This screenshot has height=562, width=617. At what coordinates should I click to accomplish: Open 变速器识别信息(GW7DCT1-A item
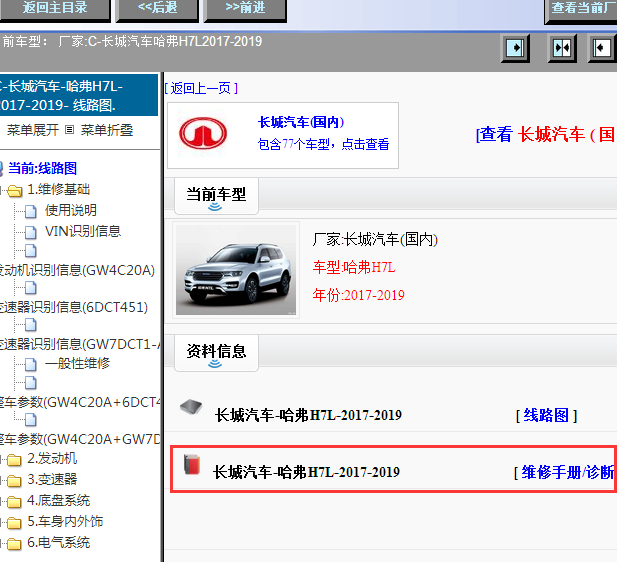pos(80,344)
